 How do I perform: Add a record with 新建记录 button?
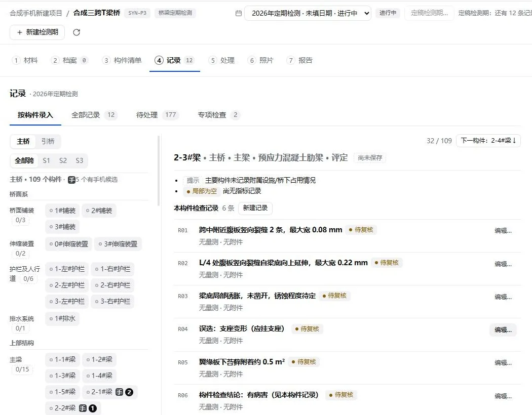[255, 208]
